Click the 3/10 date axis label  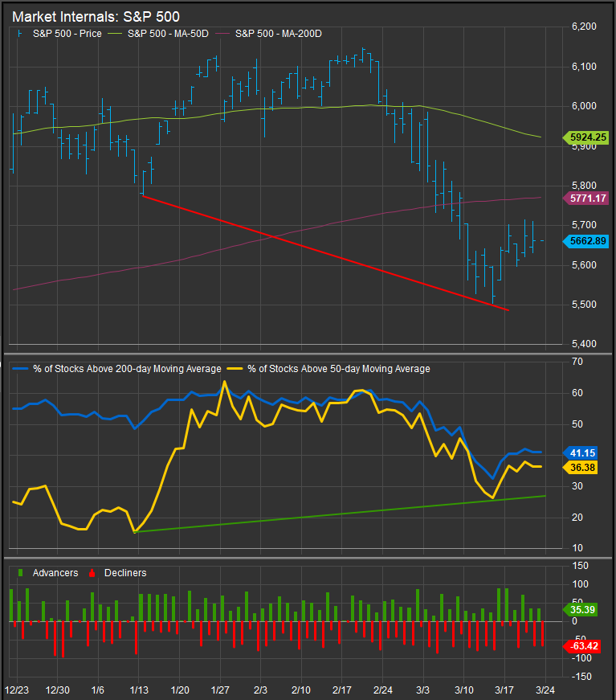pyautogui.click(x=464, y=690)
